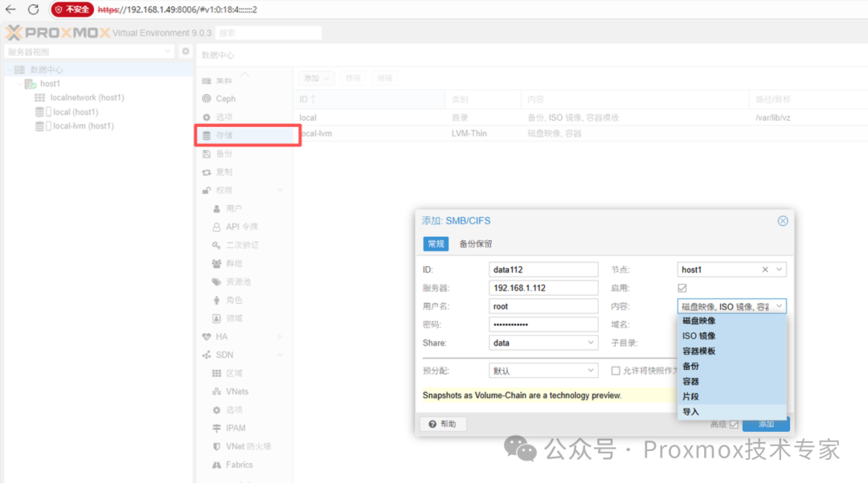The image size is (868, 484).
Task: Toggle 磁盘映像 disk image option
Action: [732, 321]
